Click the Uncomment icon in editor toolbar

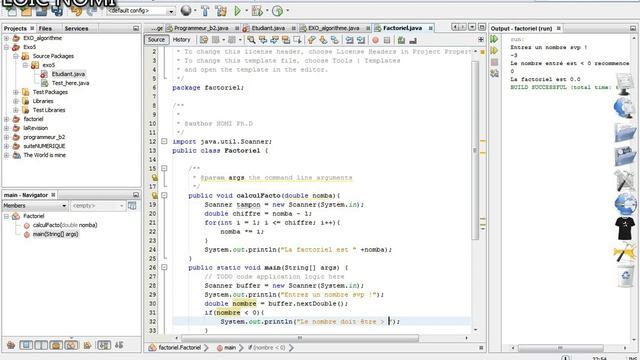coord(413,40)
